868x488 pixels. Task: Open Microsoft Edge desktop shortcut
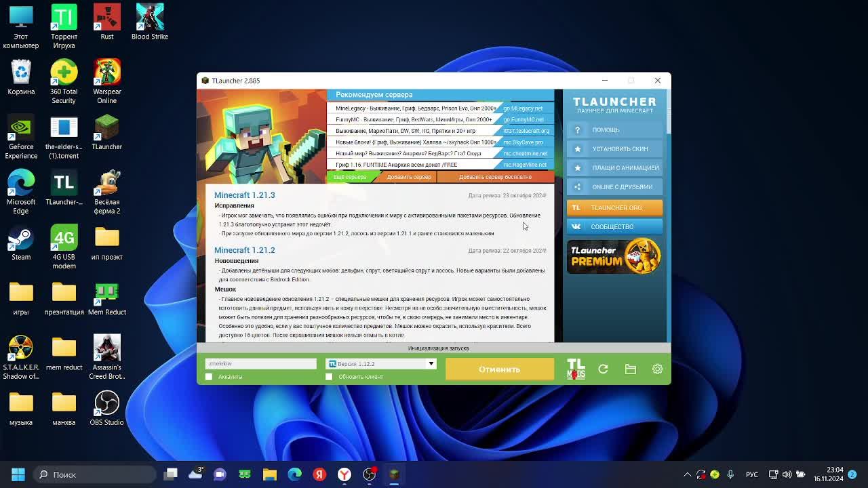21,192
